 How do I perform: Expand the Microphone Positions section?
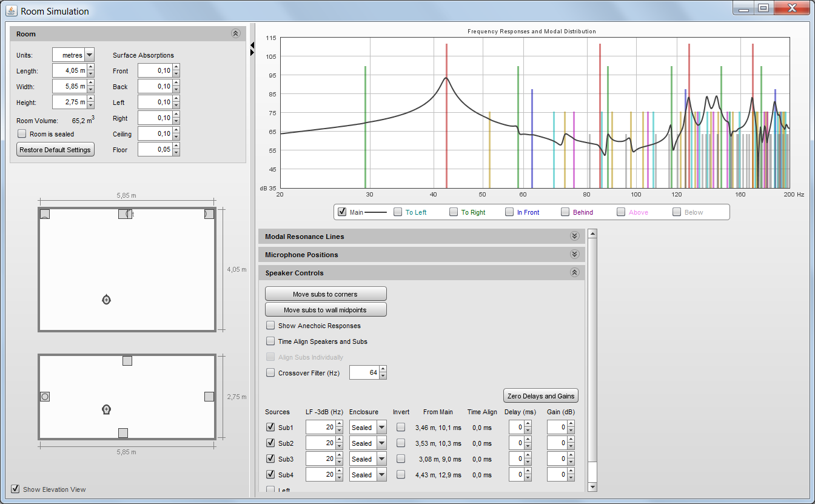[574, 255]
